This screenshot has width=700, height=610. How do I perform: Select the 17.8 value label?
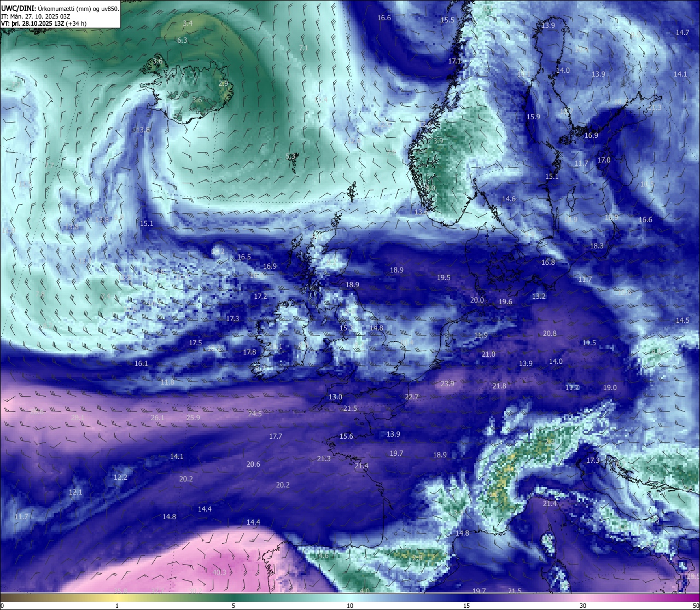click(x=249, y=352)
